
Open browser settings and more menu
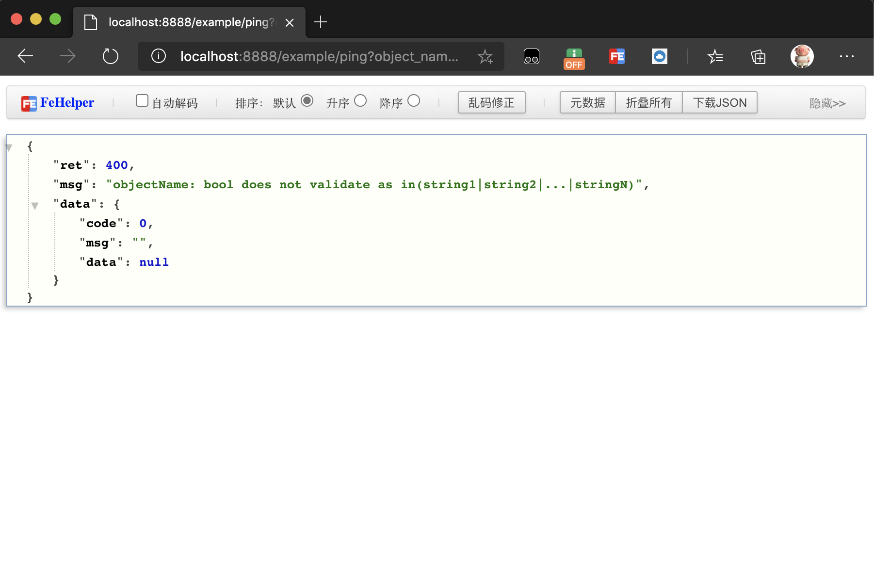coord(847,56)
